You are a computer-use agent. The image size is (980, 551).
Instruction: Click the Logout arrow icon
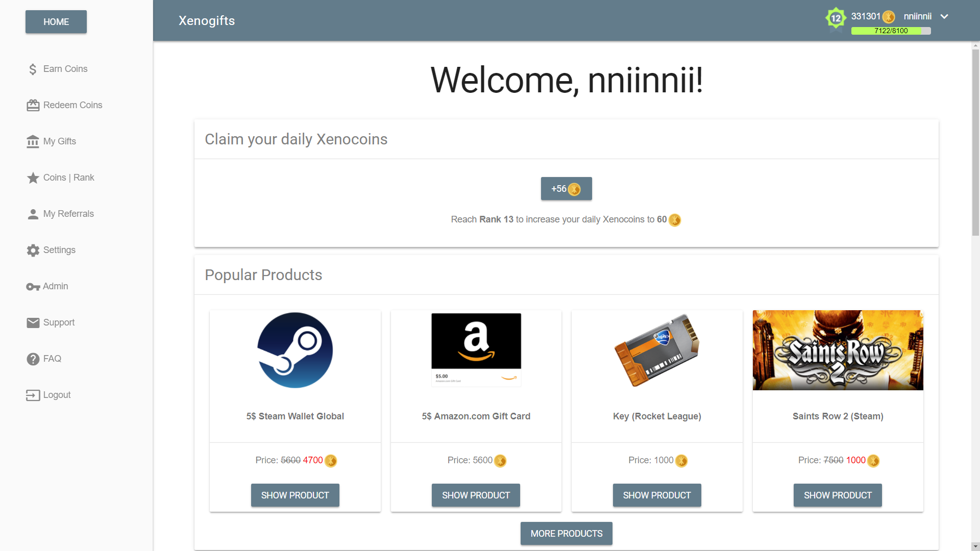point(33,395)
